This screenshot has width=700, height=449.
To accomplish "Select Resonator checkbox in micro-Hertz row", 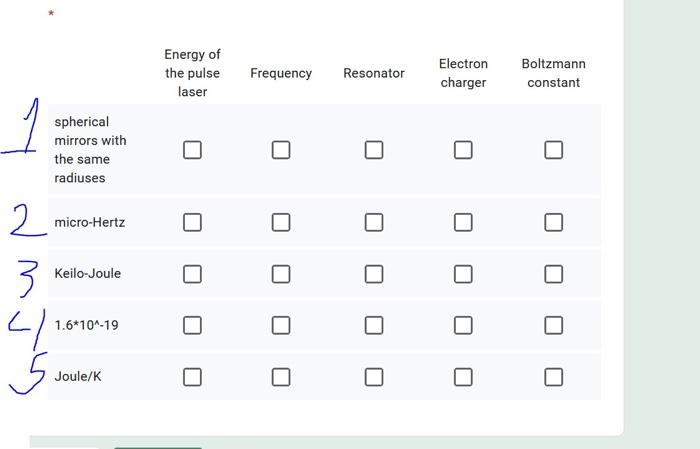I will tap(374, 222).
